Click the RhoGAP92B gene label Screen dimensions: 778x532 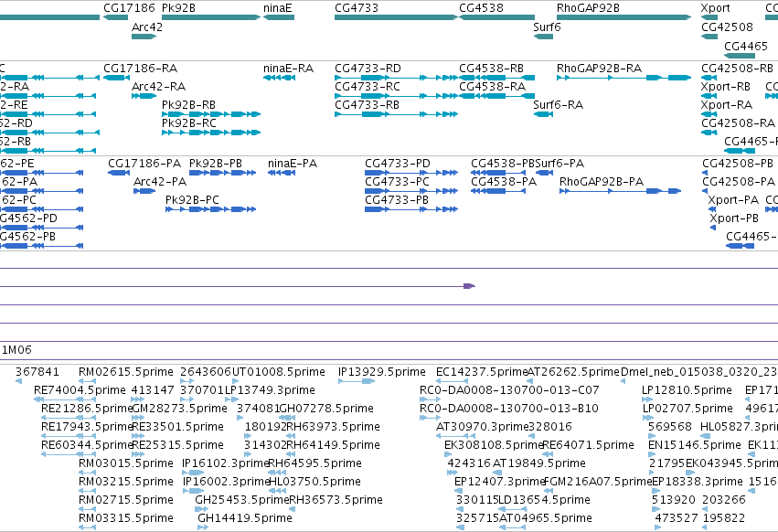pyautogui.click(x=588, y=8)
